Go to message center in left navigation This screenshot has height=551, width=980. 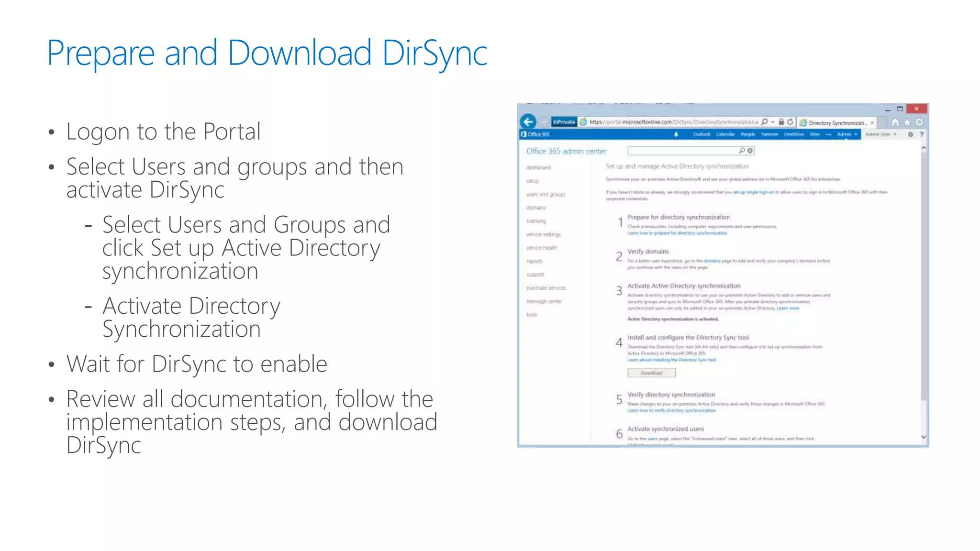544,301
